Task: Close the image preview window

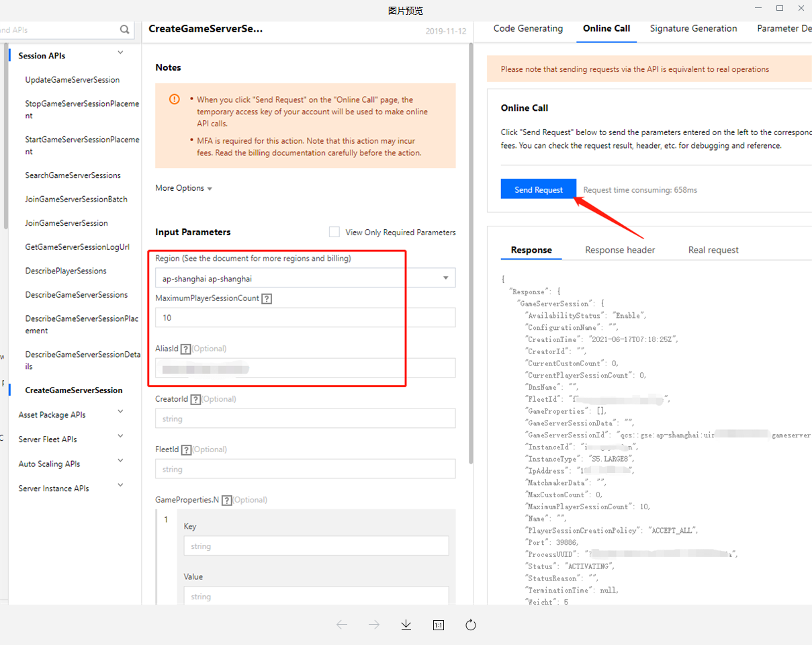Action: point(800,8)
